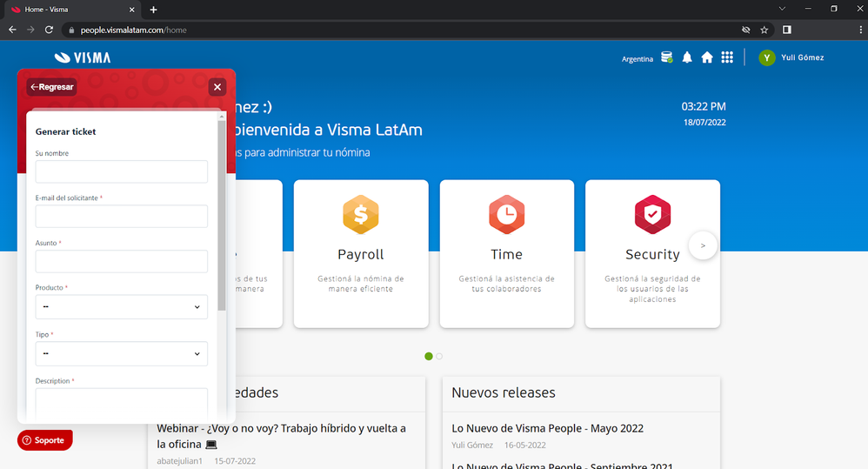Image resolution: width=868 pixels, height=469 pixels.
Task: Click the address bar URL
Action: coord(133,30)
